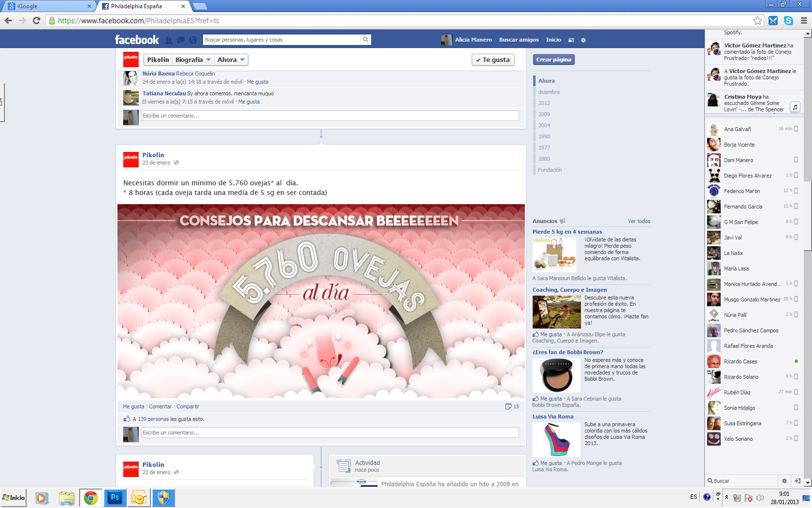Click the Spotify music note icon

795,107
